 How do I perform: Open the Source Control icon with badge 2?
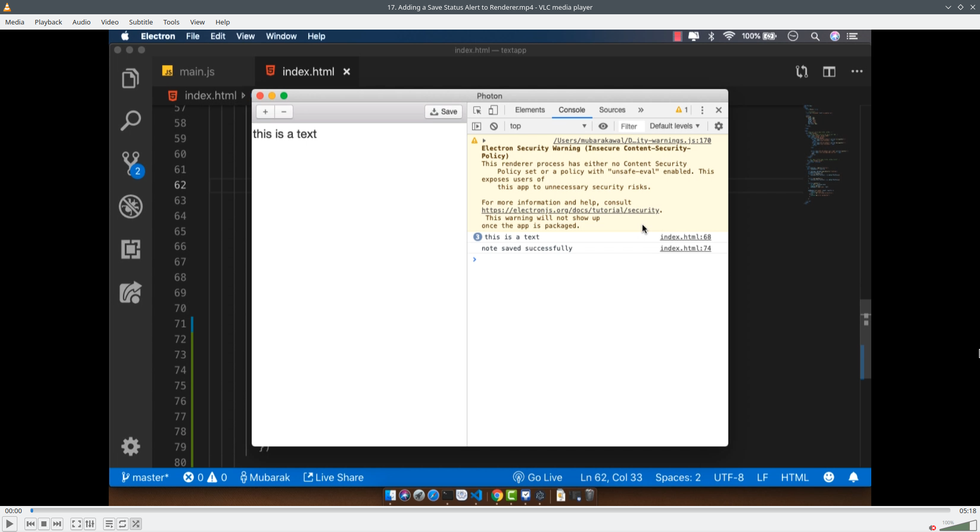[132, 164]
